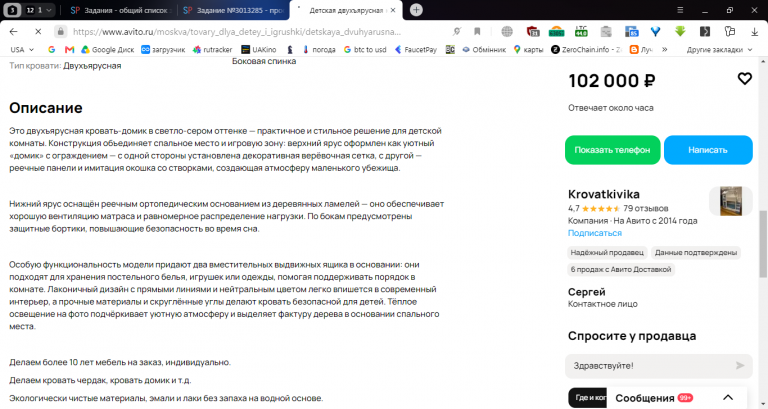This screenshot has height=409, width=768.
Task: Click the Написать button
Action: coord(708,150)
